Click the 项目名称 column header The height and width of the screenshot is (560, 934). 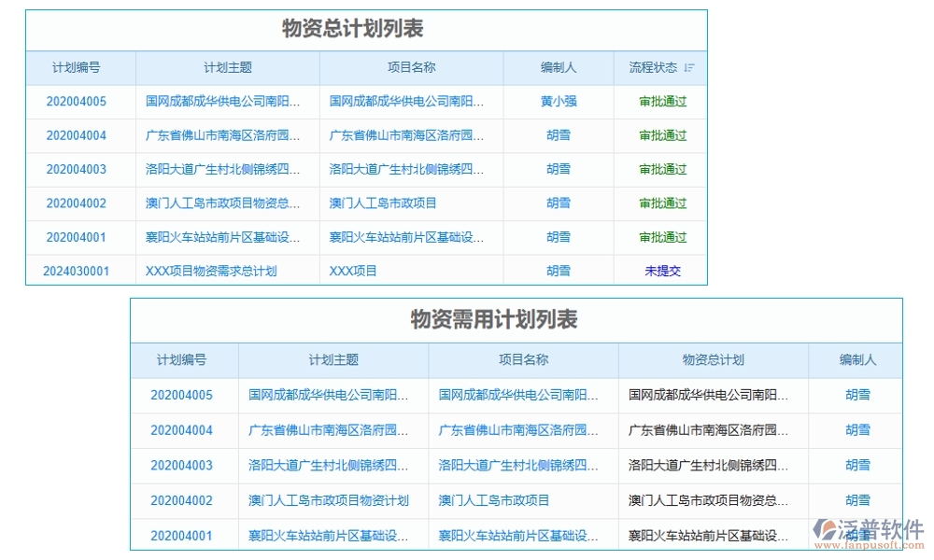[411, 67]
